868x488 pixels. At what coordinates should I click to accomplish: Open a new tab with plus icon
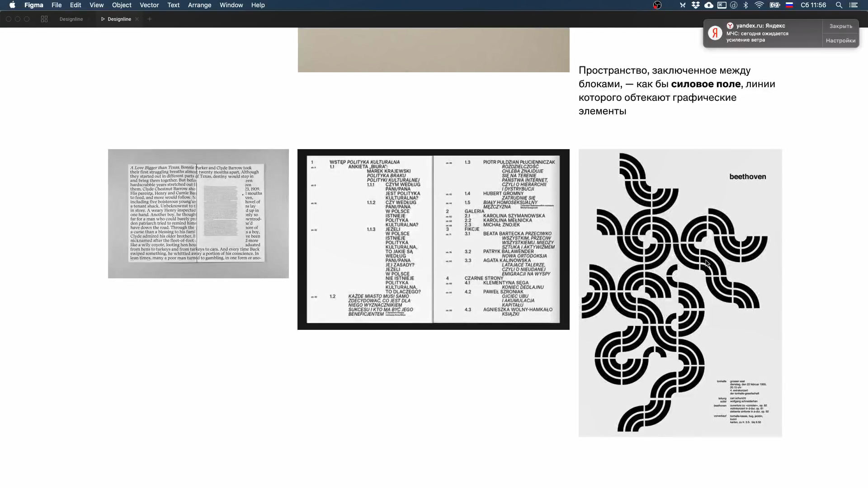tap(150, 19)
